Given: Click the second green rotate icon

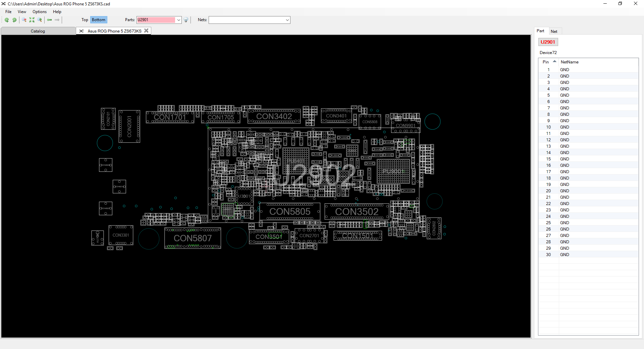Looking at the screenshot, I should pos(14,20).
